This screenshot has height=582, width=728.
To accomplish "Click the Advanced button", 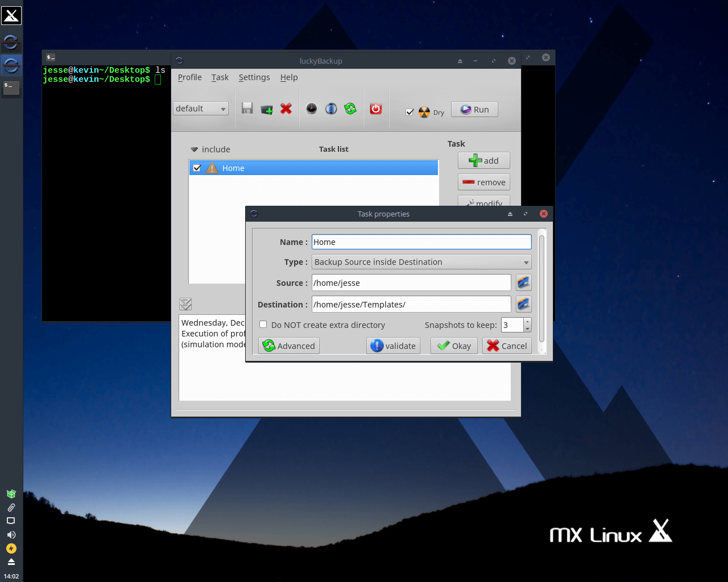I will point(289,346).
